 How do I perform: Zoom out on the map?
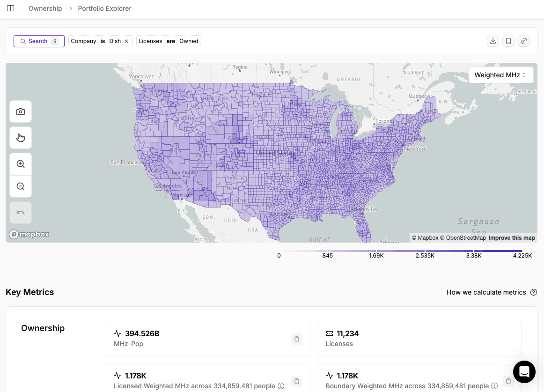(x=21, y=186)
